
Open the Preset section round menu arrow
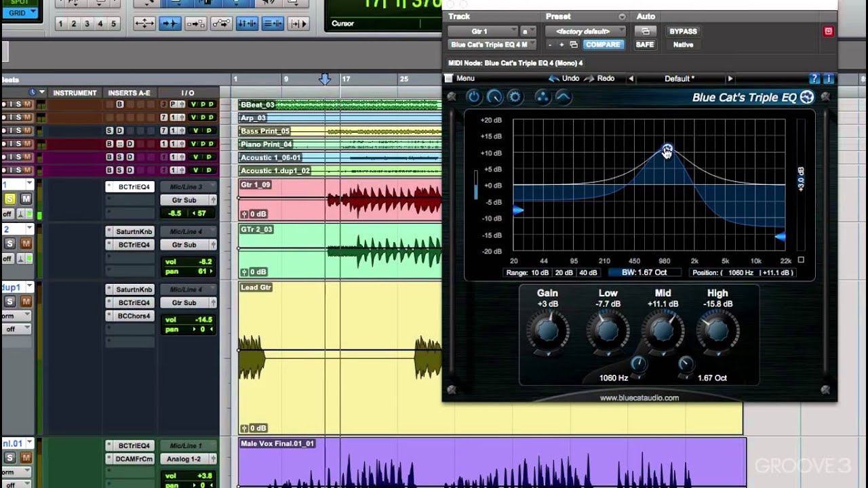pos(622,16)
